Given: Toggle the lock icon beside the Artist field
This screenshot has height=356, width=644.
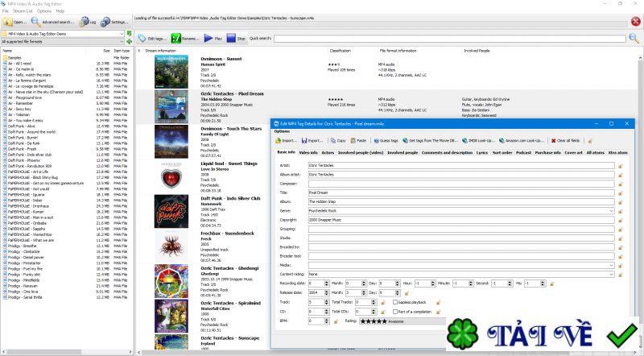Looking at the screenshot, I should point(619,165).
